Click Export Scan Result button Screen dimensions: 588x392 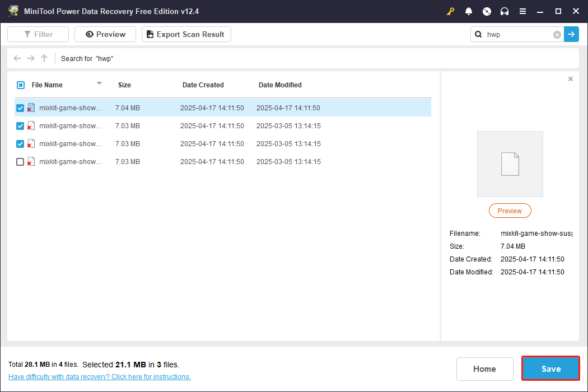coord(186,34)
